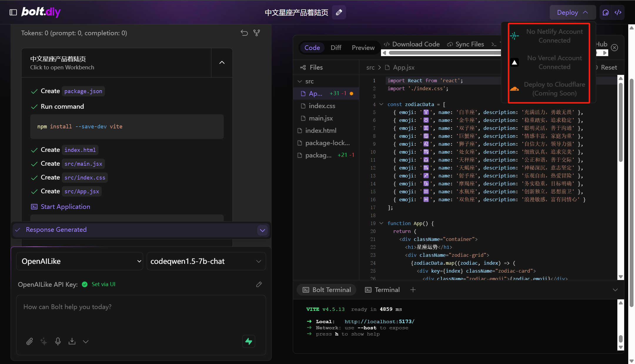Click the fork chat icon

coord(257,33)
